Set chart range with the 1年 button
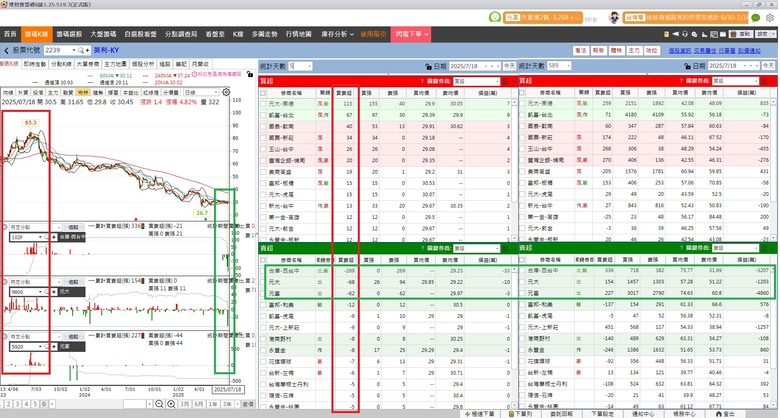The height and width of the screenshot is (418, 780). 212,404
